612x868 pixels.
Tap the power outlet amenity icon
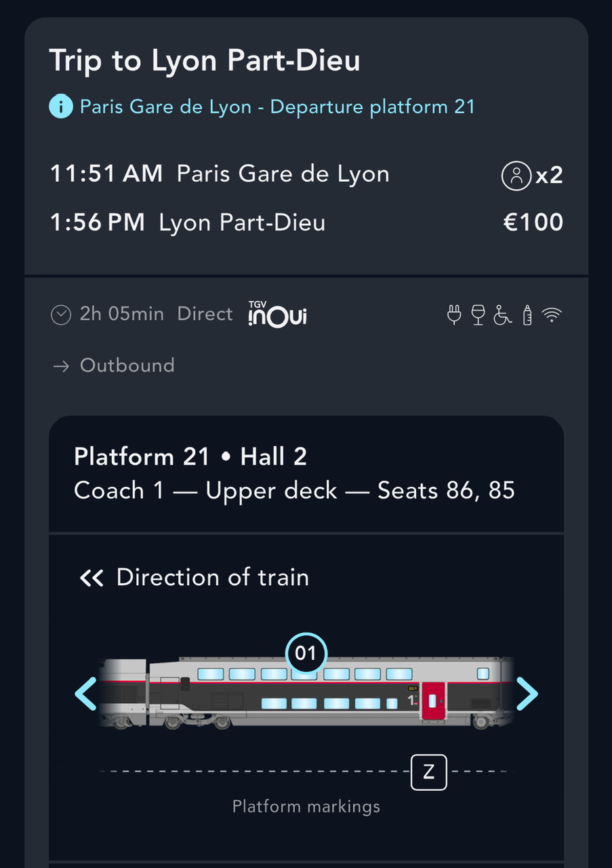[x=454, y=315]
